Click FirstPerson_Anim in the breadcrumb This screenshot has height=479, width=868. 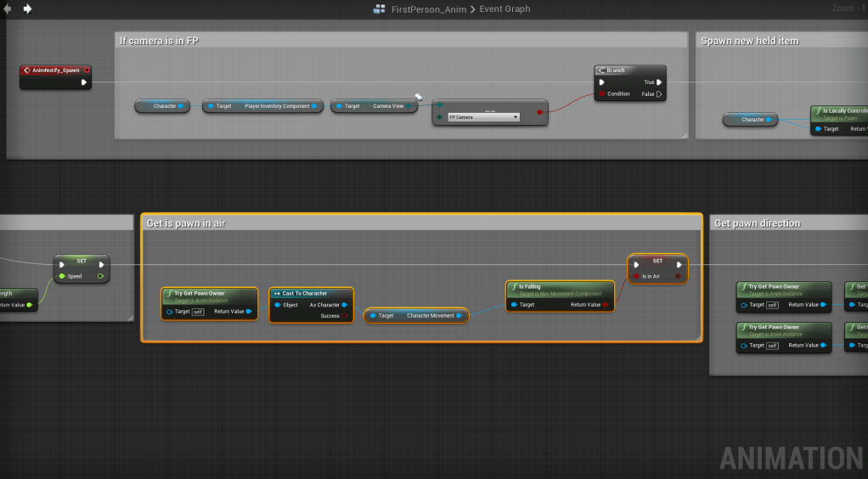click(x=428, y=8)
